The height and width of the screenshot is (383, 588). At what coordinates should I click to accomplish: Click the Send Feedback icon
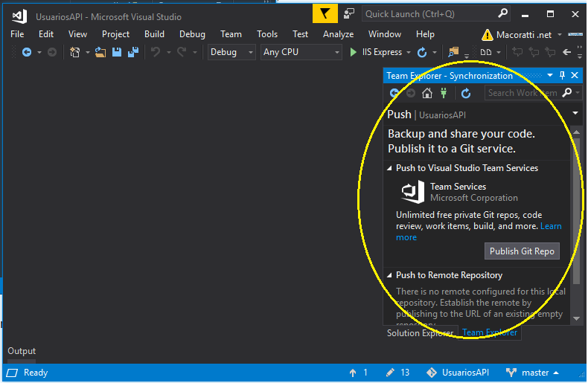tap(349, 14)
